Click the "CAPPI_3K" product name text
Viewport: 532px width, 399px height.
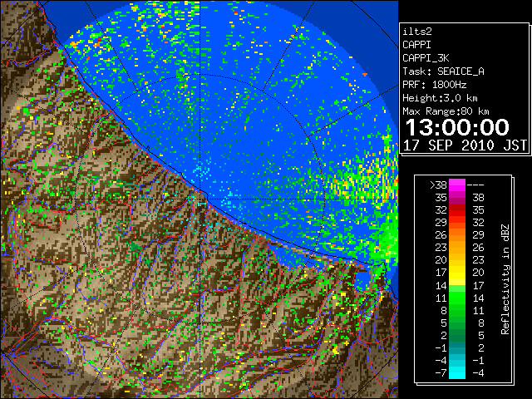coord(426,58)
